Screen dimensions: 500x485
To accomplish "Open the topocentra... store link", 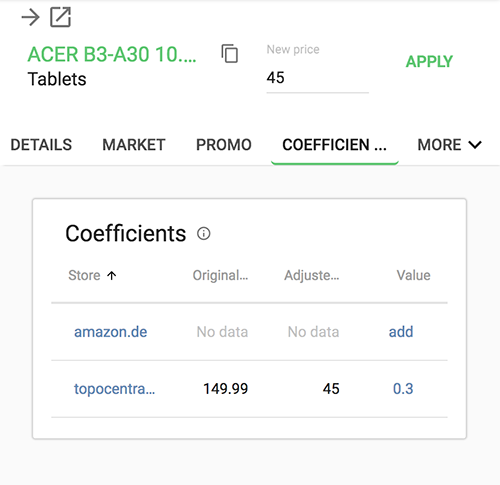I will (x=114, y=389).
